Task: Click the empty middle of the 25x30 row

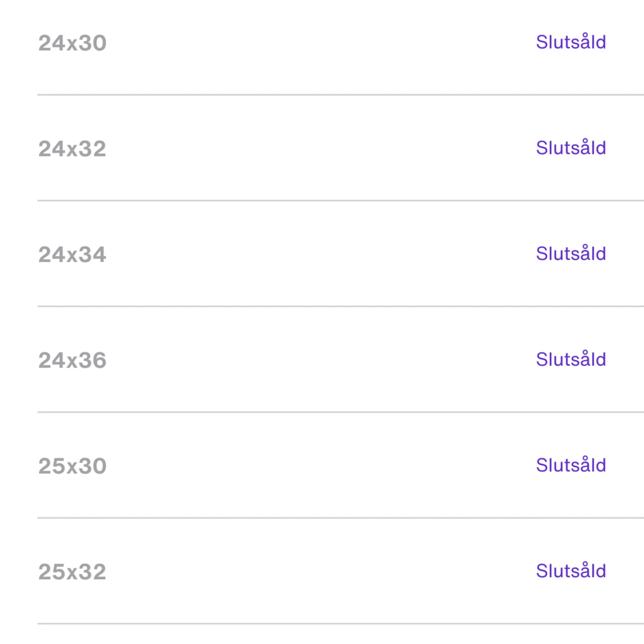Action: pyautogui.click(x=321, y=466)
